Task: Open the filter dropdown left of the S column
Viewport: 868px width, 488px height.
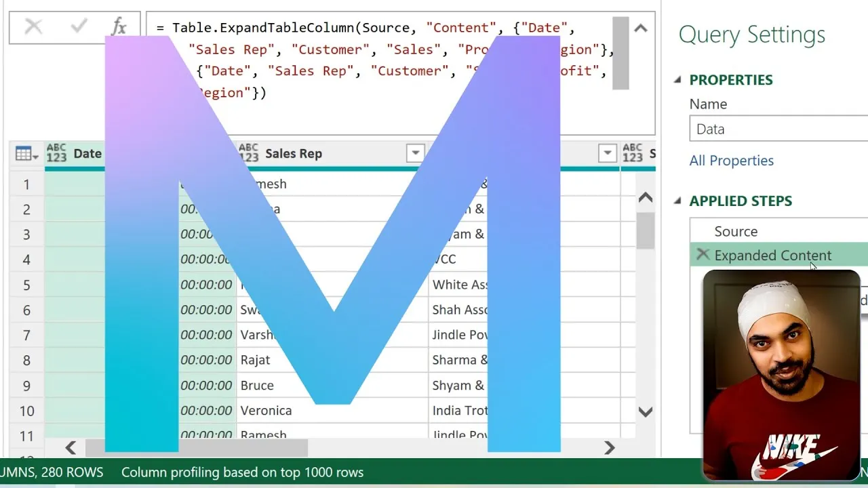Action: [x=608, y=153]
